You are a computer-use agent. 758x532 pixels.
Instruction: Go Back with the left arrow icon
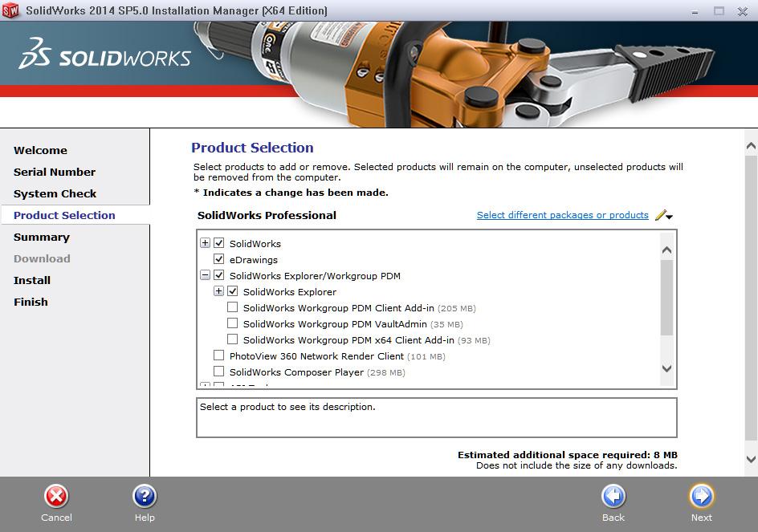point(613,496)
